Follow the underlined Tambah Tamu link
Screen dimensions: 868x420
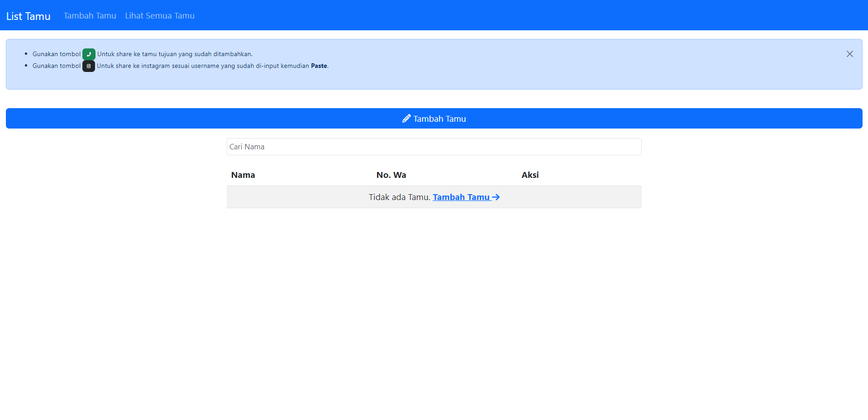[x=461, y=197]
